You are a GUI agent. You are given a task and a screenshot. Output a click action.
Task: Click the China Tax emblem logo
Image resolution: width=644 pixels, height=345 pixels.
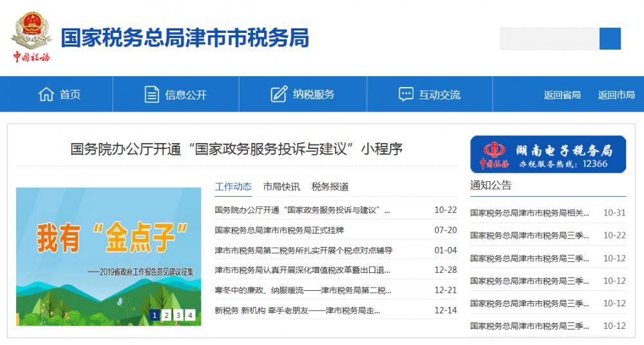[30, 37]
